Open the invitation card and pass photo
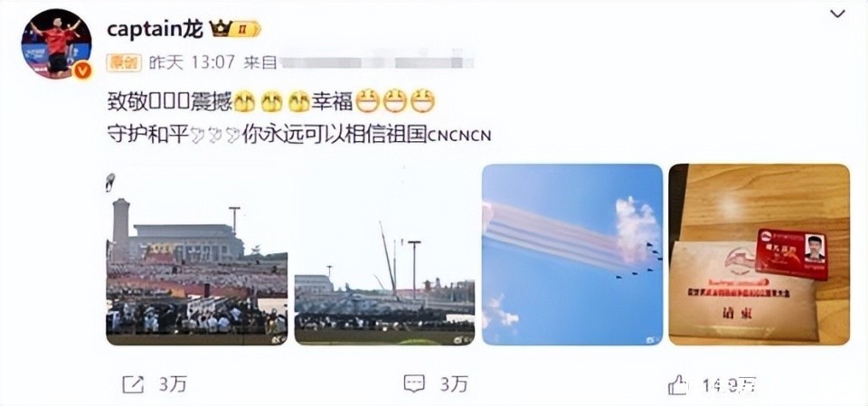 [759, 254]
